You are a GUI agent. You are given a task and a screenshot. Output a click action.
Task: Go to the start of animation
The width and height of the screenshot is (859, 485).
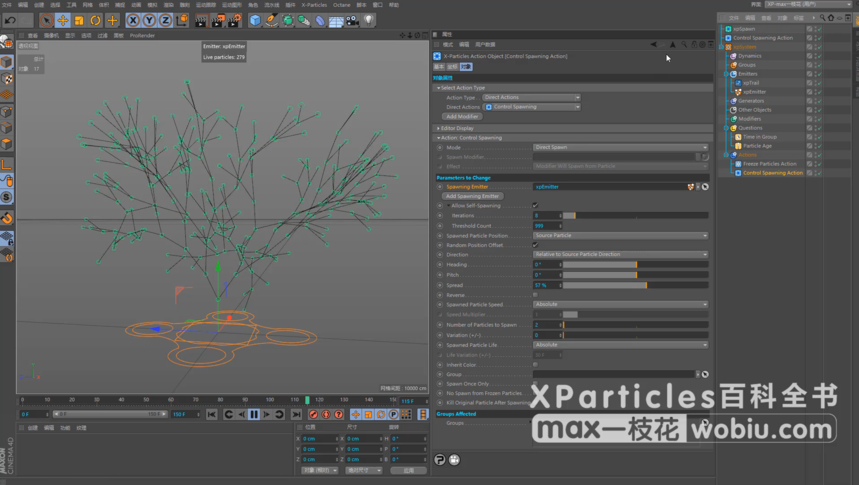tap(211, 414)
